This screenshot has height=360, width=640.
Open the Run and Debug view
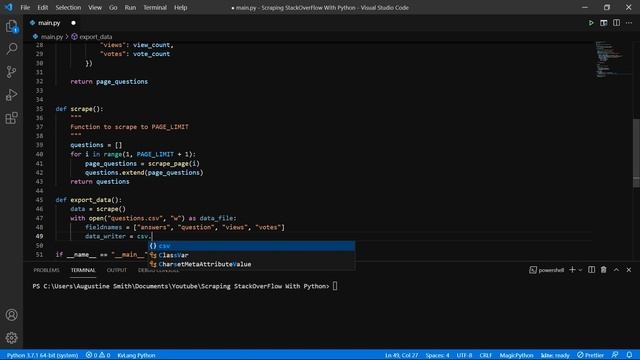point(11,95)
